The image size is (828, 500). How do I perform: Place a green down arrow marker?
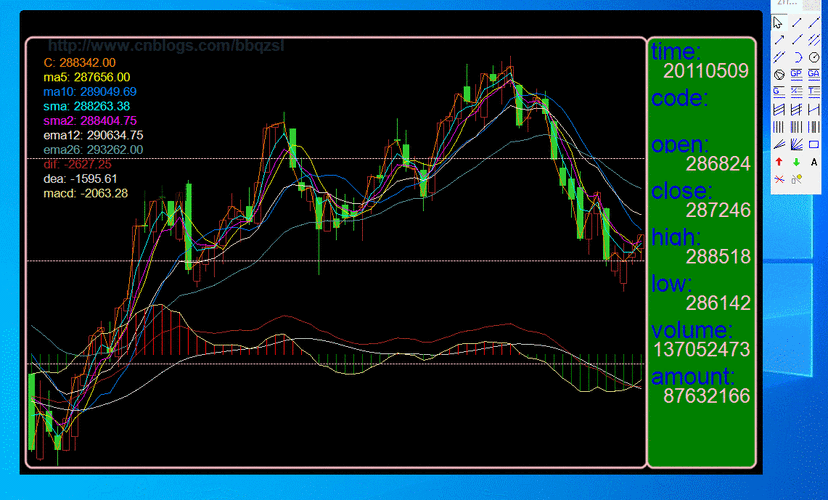point(796,162)
